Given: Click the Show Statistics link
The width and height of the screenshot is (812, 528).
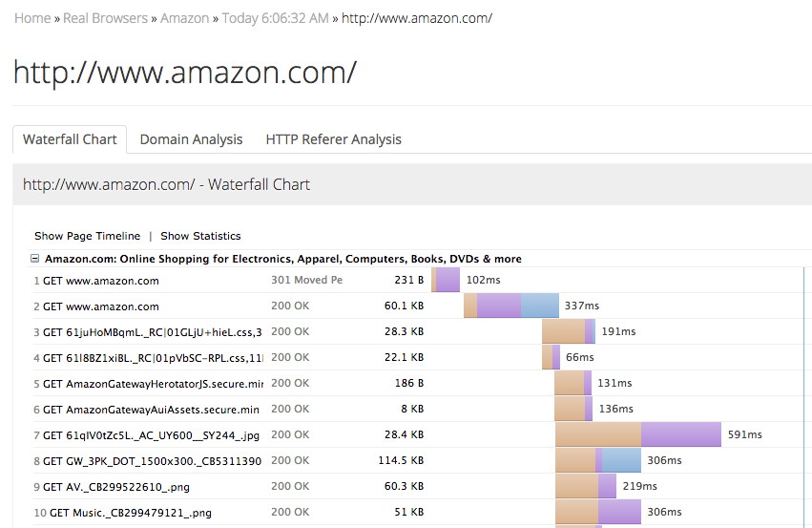Looking at the screenshot, I should point(200,236).
